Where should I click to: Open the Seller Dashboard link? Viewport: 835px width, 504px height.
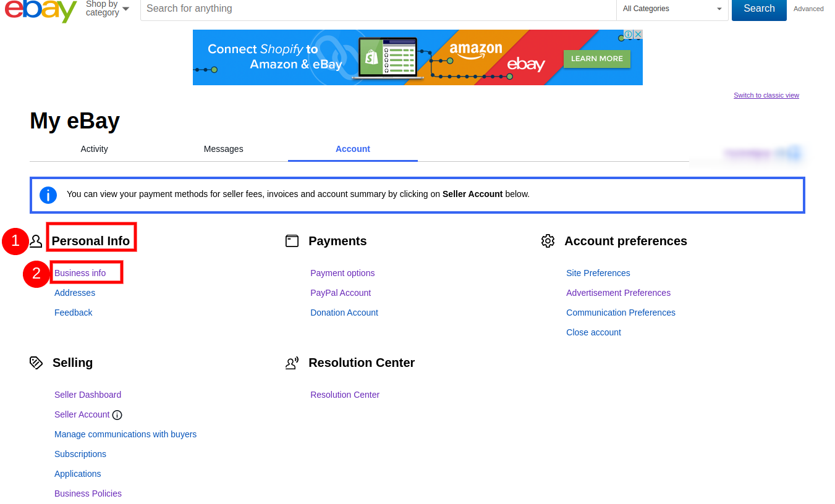pos(88,395)
